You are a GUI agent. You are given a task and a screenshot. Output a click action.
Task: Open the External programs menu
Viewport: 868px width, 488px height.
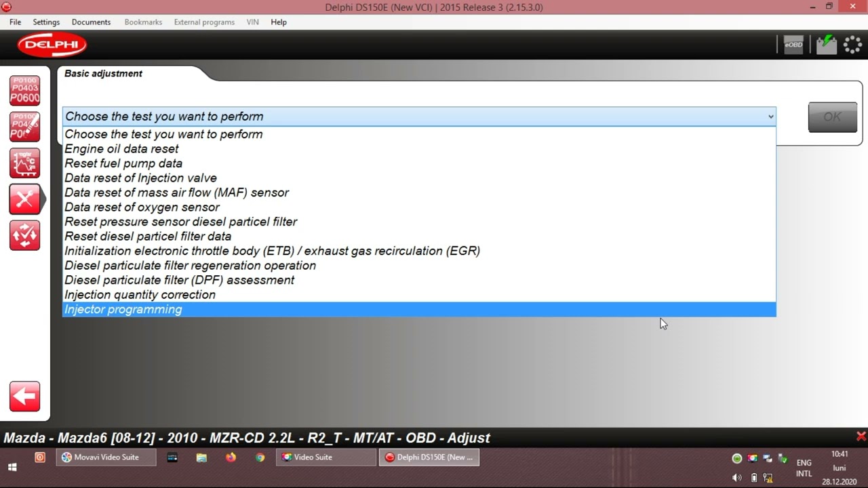point(204,22)
